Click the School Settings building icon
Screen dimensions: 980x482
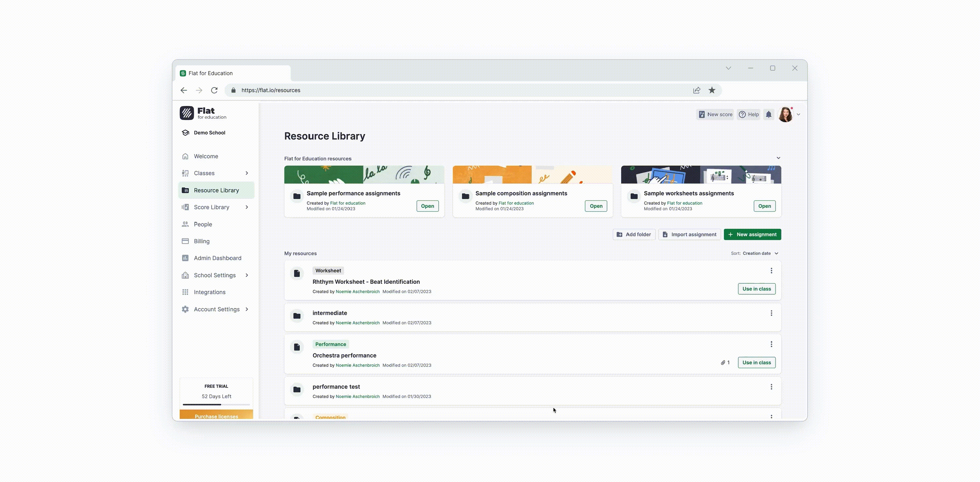185,275
